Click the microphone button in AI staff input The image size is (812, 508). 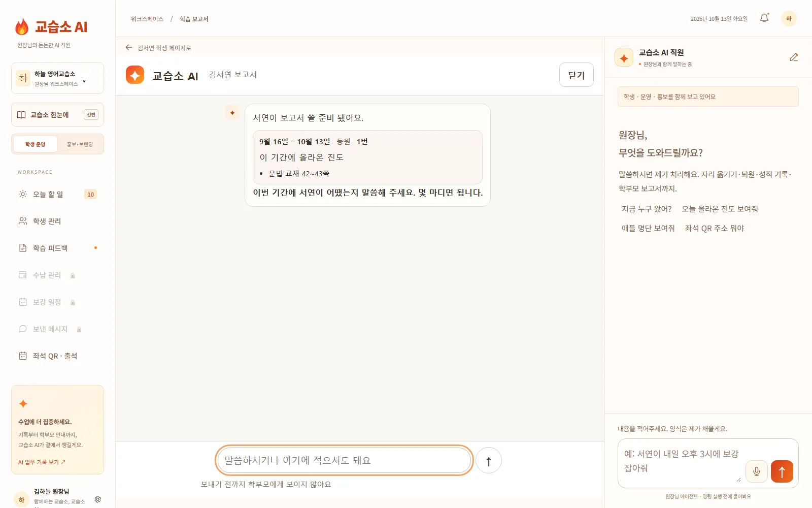pyautogui.click(x=756, y=471)
